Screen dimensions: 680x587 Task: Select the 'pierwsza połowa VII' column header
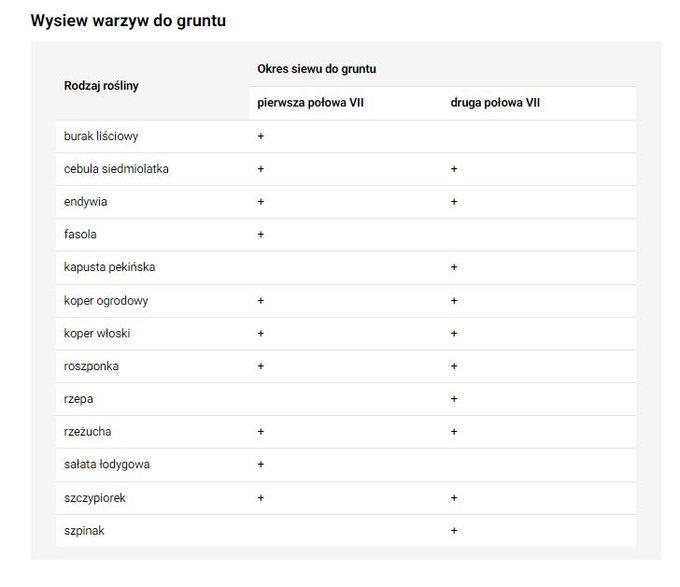click(x=311, y=103)
